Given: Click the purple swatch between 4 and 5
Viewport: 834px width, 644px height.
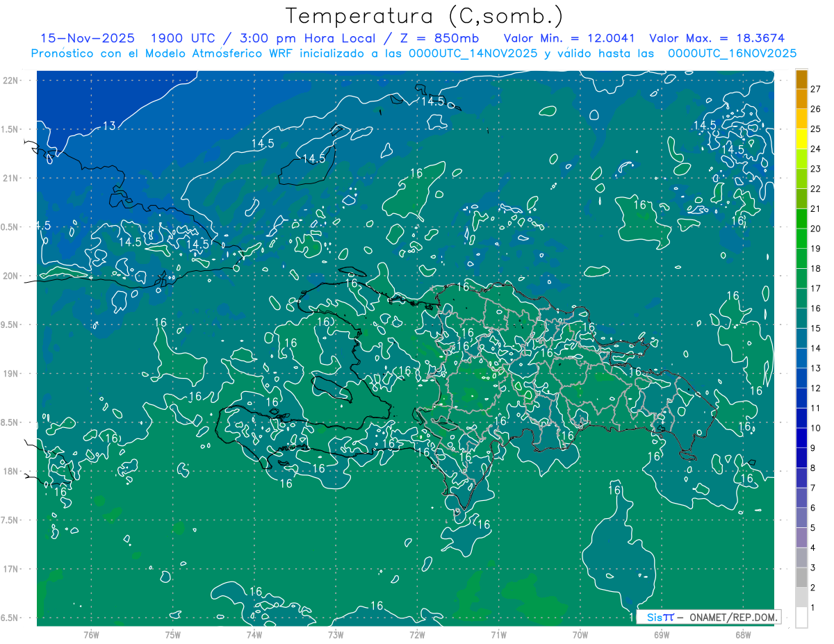Looking at the screenshot, I should 801,538.
